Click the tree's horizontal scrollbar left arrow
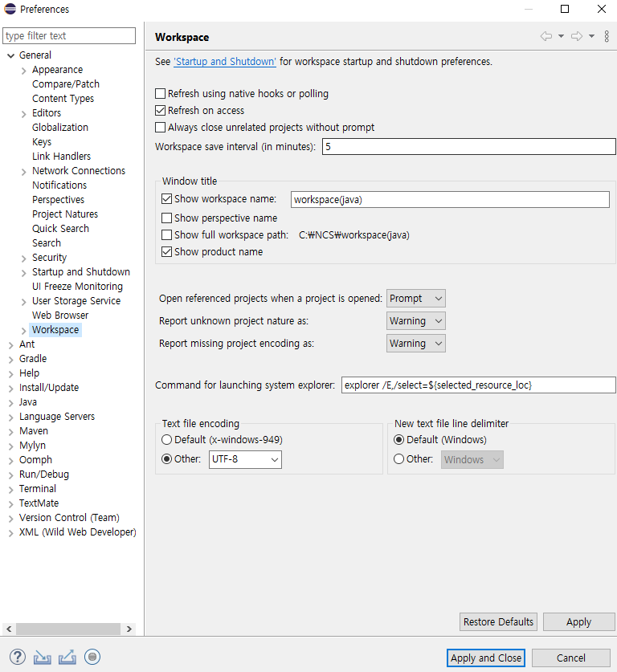617x672 pixels. tap(9, 629)
